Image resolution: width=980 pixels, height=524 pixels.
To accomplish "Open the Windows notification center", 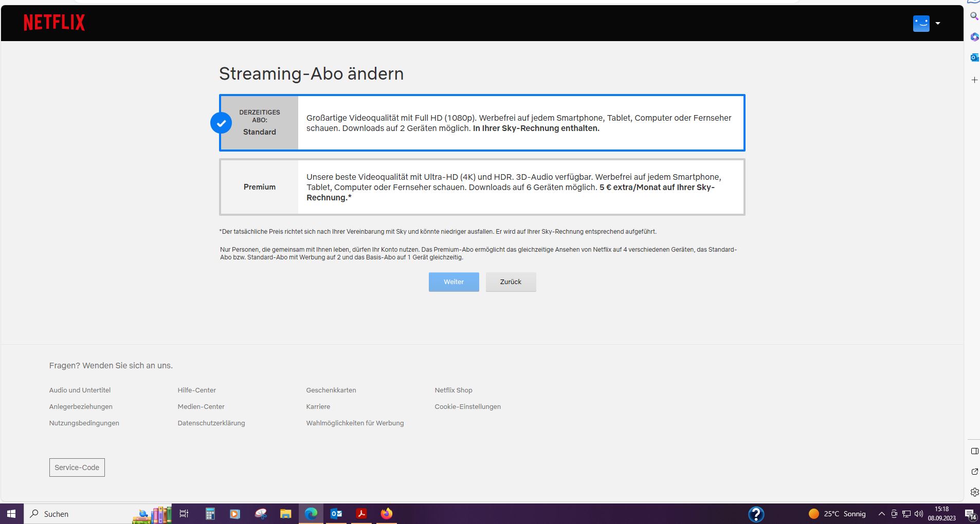I will [x=970, y=514].
